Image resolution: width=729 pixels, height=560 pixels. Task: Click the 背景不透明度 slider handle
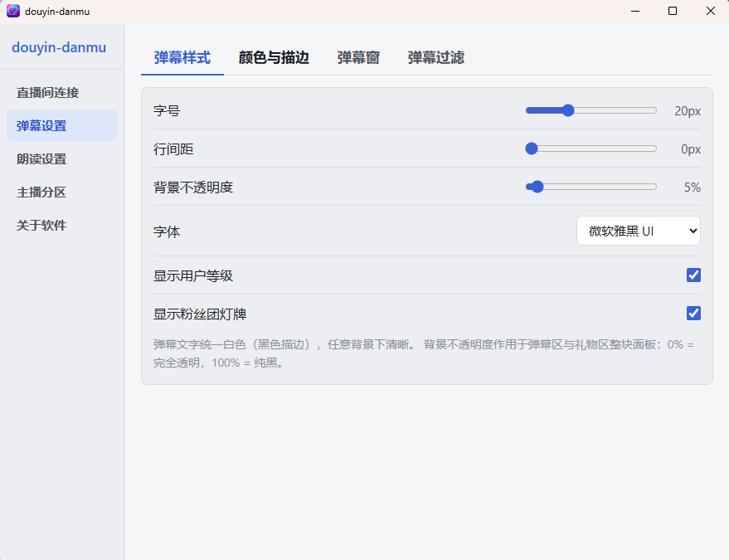click(537, 187)
